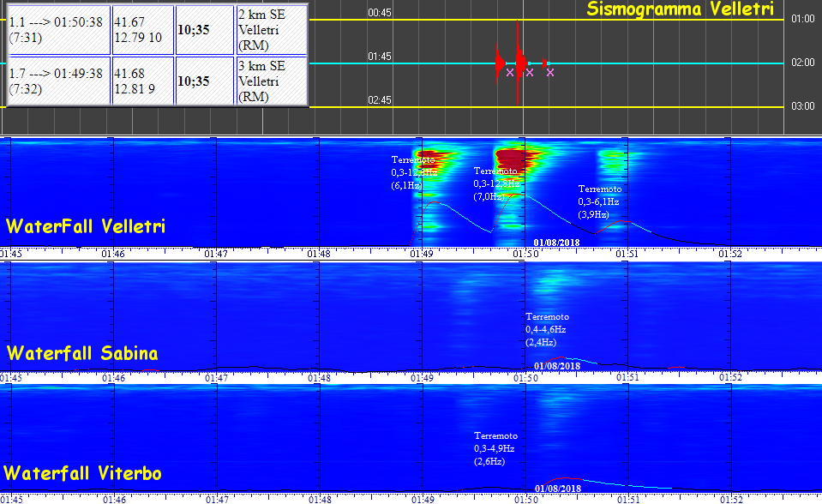Click the middle pink X event marker

pos(530,72)
